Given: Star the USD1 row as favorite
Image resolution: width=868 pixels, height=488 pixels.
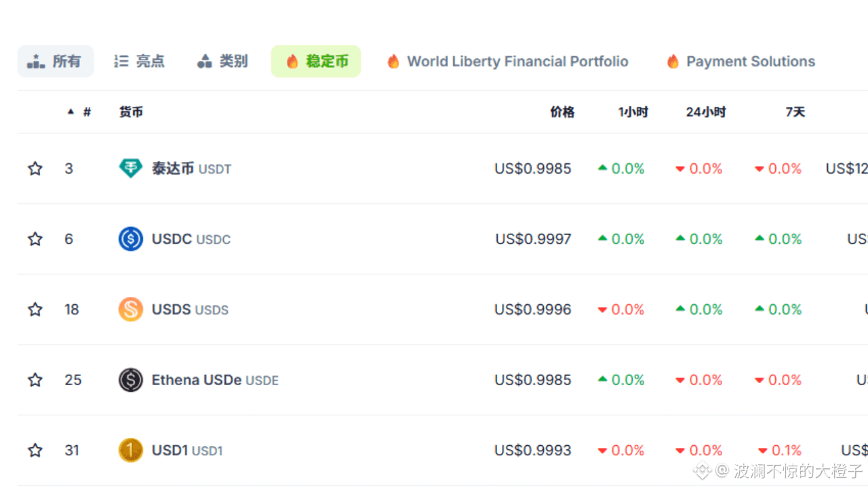Looking at the screenshot, I should (x=35, y=450).
